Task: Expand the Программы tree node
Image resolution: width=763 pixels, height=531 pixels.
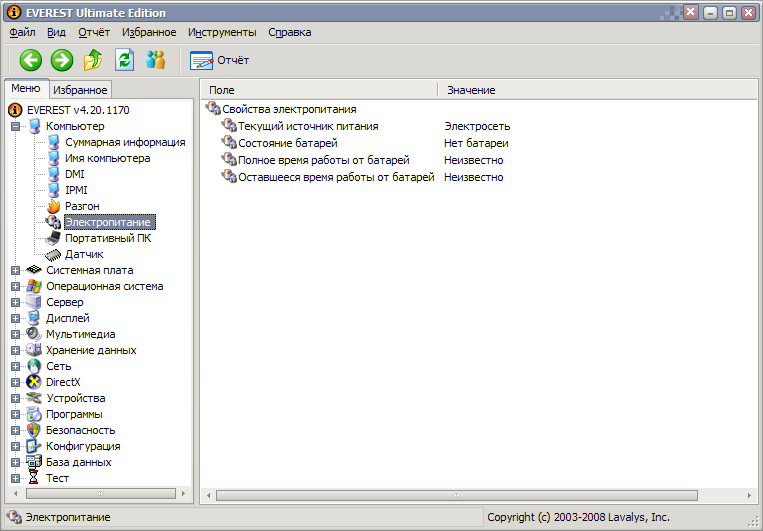Action: 16,414
